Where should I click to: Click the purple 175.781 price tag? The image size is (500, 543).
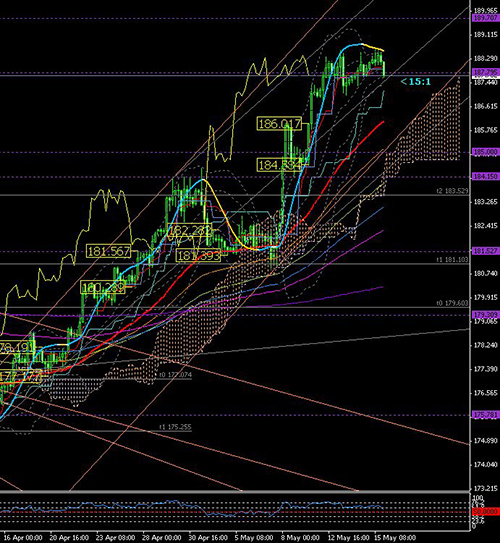[486, 415]
